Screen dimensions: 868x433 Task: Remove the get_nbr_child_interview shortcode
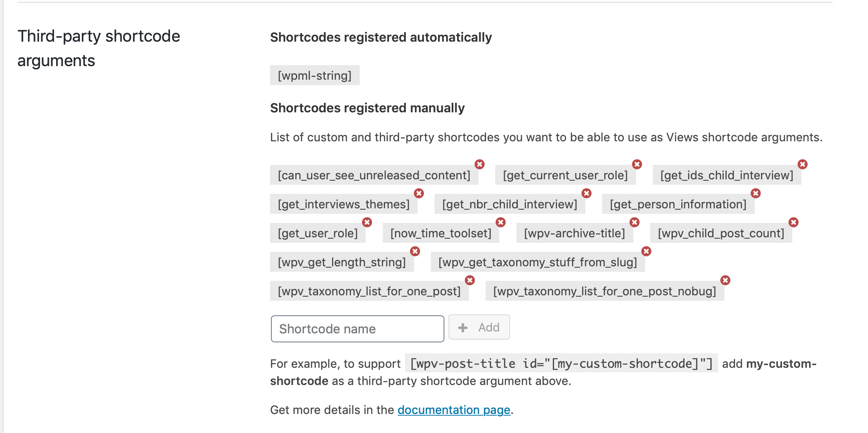(587, 193)
